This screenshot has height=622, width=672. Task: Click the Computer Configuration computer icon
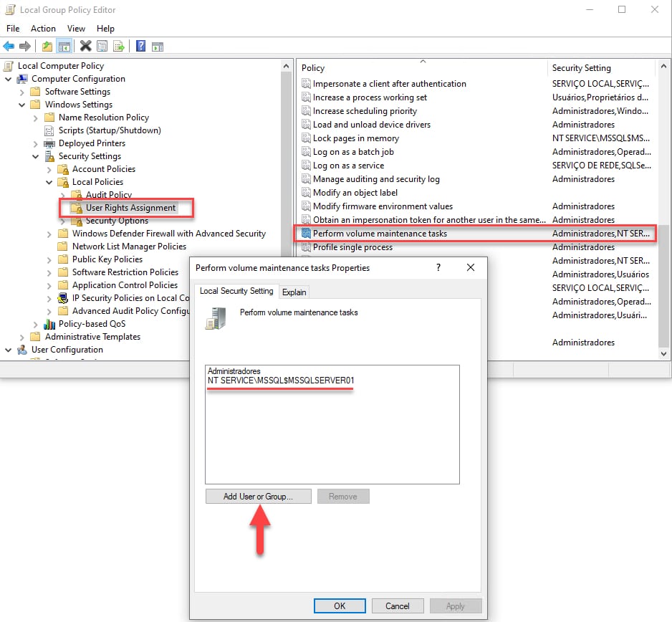(22, 79)
